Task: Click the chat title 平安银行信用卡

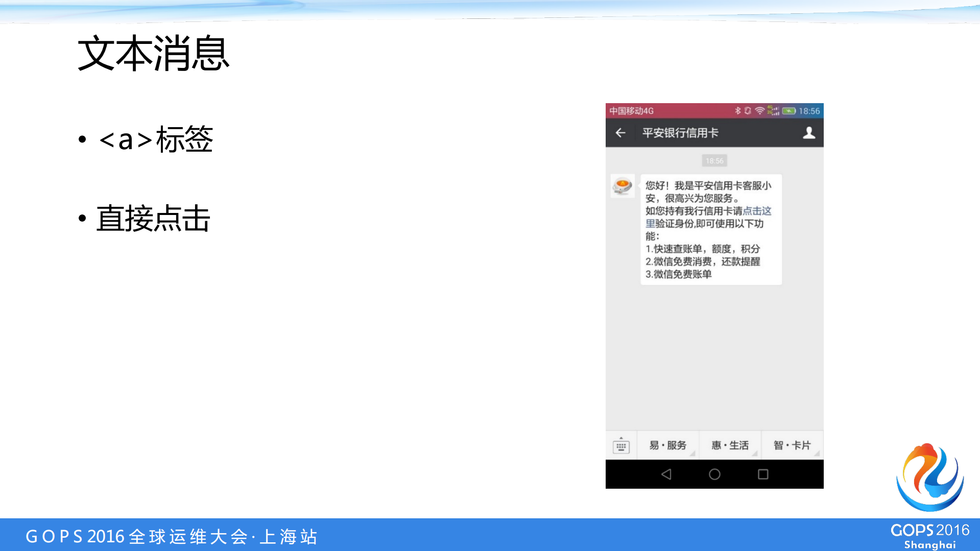Action: (679, 133)
